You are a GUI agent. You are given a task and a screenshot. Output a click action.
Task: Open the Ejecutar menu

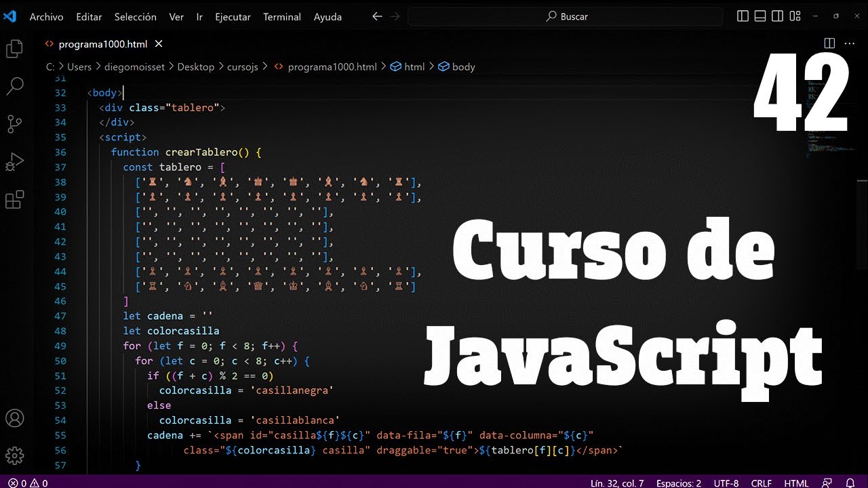(x=233, y=17)
